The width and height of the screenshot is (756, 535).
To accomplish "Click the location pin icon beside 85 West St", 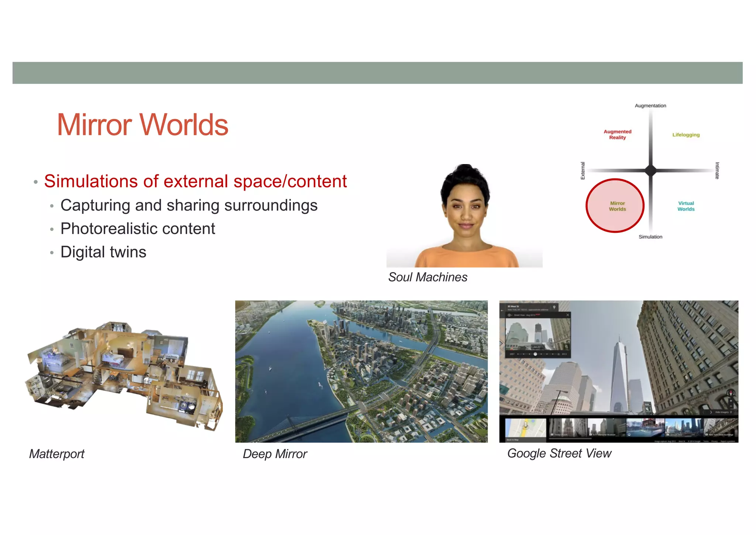I will (x=554, y=307).
